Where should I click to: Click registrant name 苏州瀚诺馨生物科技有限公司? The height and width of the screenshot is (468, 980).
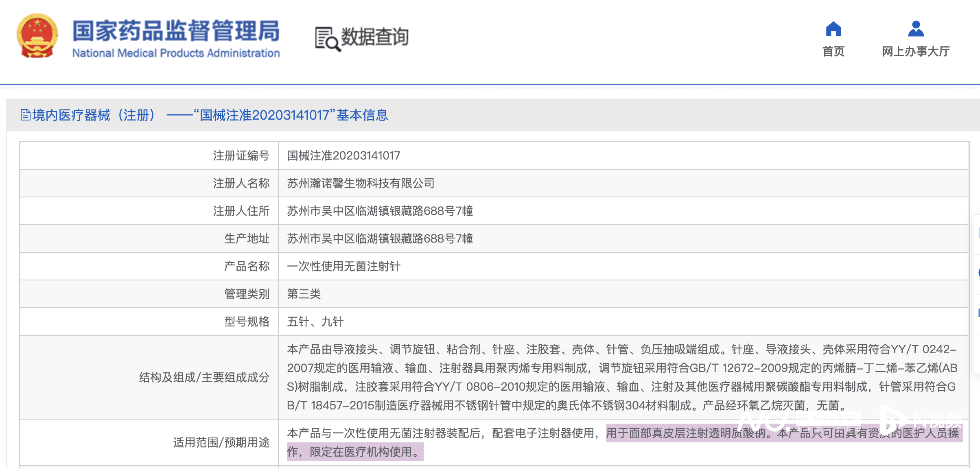point(361,183)
